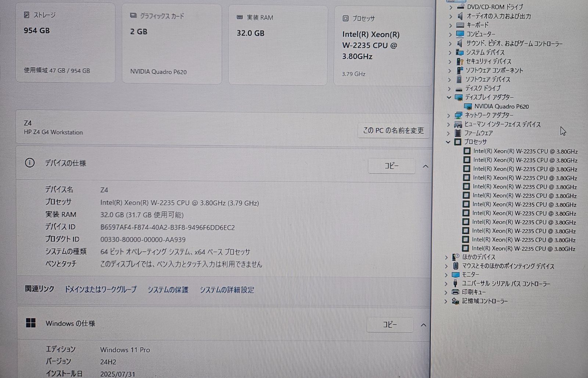Click the この PC の名前を変更 button
588x378 pixels.
393,130
